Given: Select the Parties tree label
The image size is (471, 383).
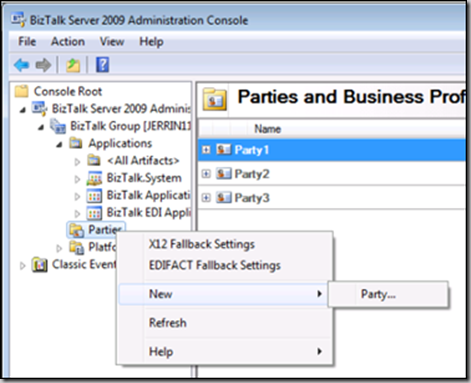Looking at the screenshot, I should [x=105, y=229].
